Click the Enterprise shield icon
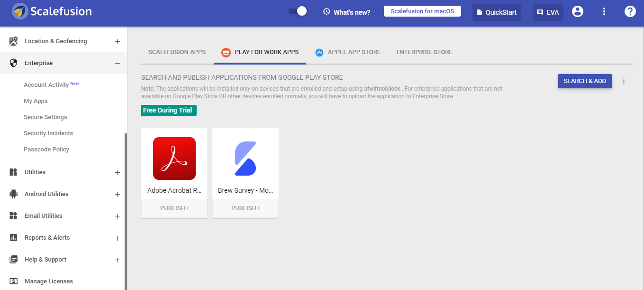The height and width of the screenshot is (290, 644). pyautogui.click(x=14, y=63)
